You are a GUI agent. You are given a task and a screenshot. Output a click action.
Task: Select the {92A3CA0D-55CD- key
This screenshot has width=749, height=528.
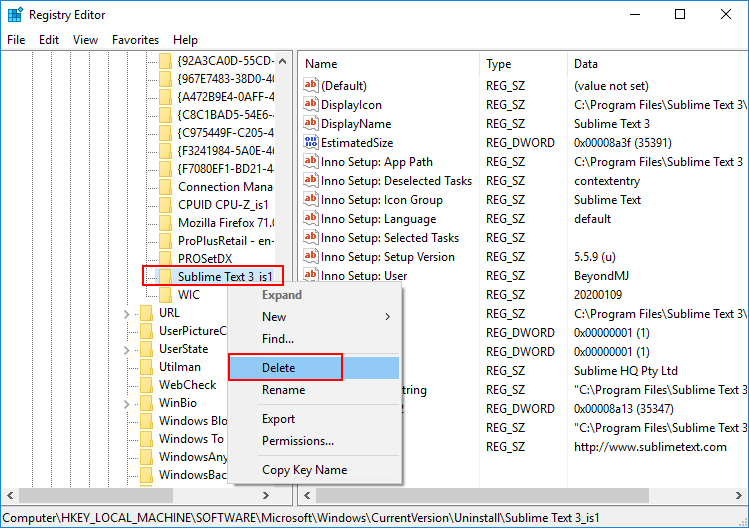[226, 61]
